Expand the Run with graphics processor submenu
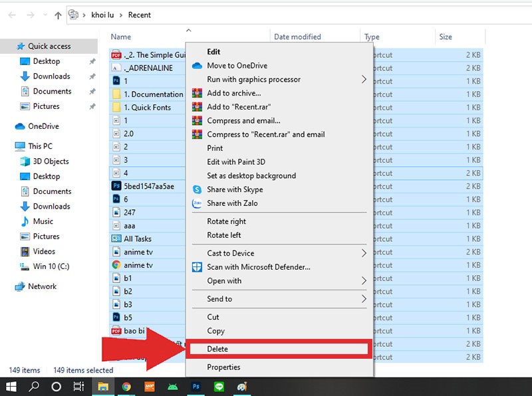This screenshot has width=532, height=396. tap(364, 79)
